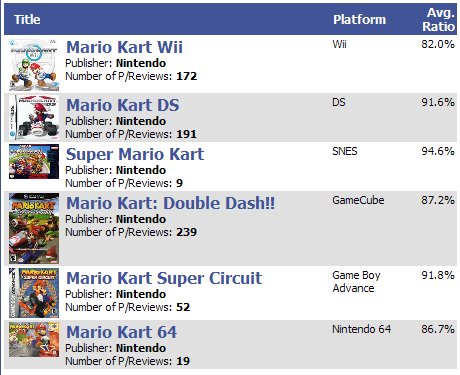Open the Mario Kart Wii title link
Screen dimensions: 460x375
124,47
